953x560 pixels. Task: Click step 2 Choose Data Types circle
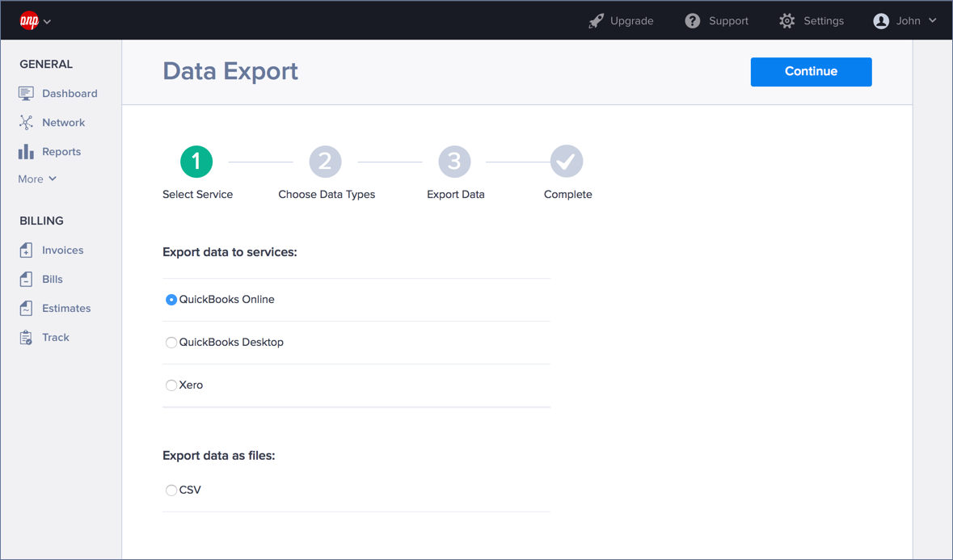coord(325,162)
